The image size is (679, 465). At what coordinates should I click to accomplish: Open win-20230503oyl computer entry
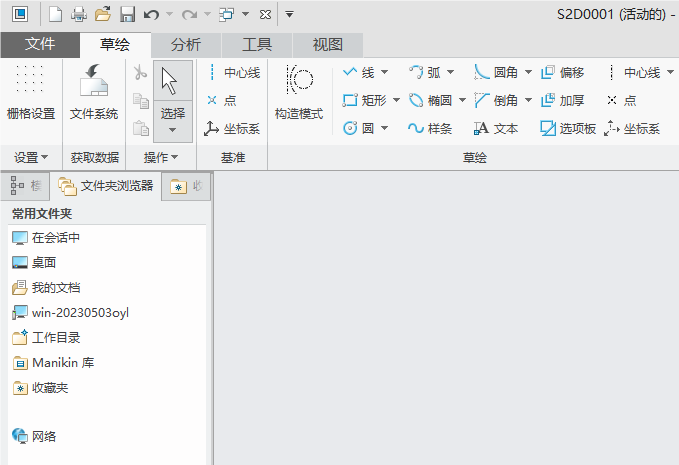pyautogui.click(x=71, y=313)
